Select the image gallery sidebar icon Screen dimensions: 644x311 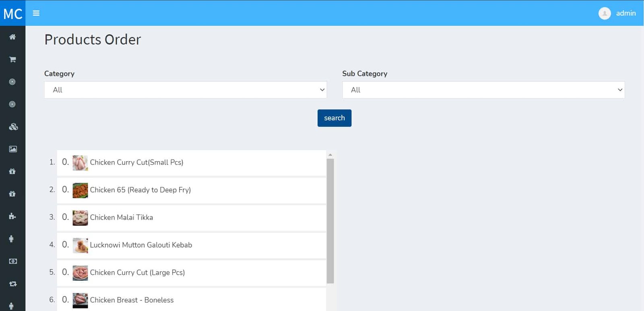(x=13, y=149)
